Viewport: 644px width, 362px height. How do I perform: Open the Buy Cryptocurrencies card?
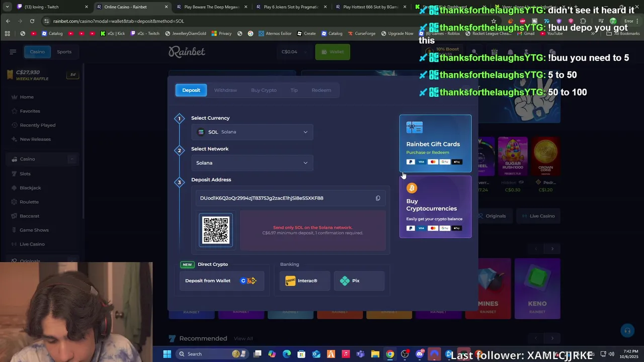pyautogui.click(x=435, y=207)
